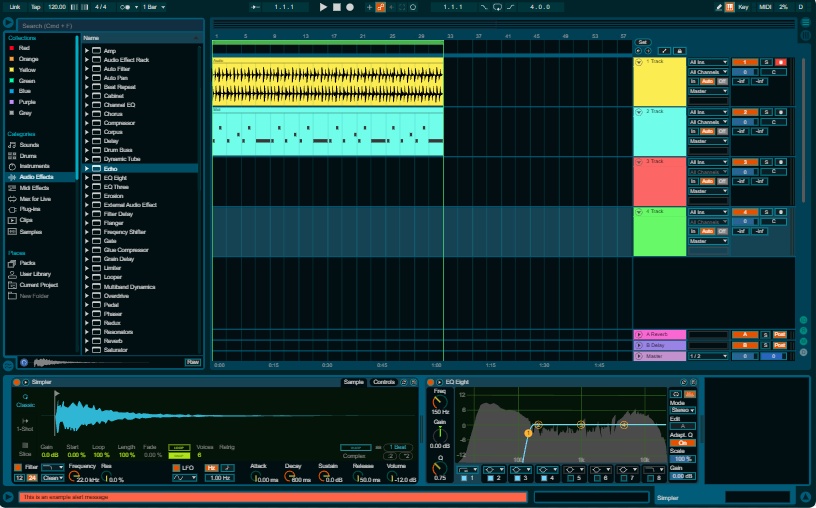Image resolution: width=816 pixels, height=508 pixels.
Task: Open the 1 Bar quantization dropdown
Action: pos(154,7)
